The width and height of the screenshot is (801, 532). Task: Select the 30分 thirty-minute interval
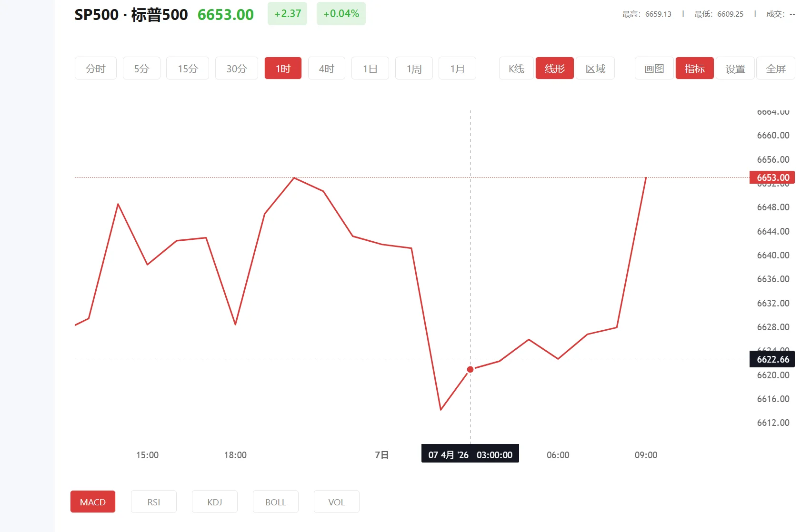[x=236, y=68]
